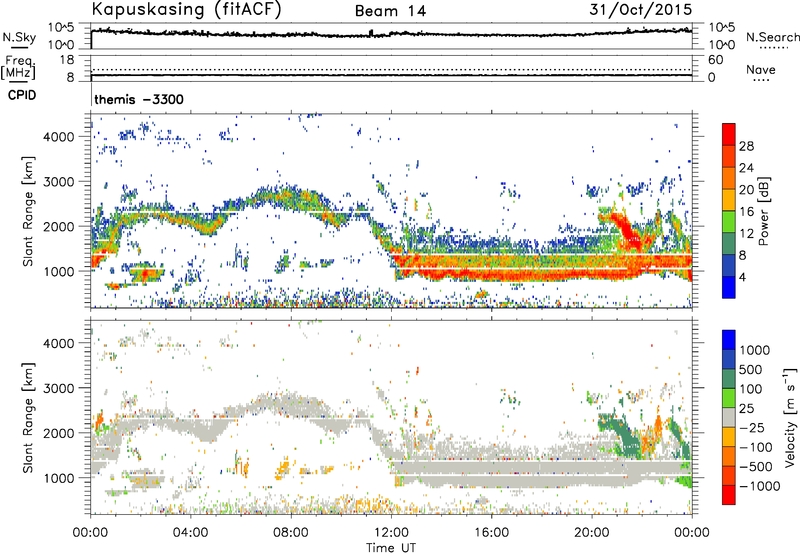Click the power color bar blue segment
Viewport: 800px width, 554px height.
point(729,288)
